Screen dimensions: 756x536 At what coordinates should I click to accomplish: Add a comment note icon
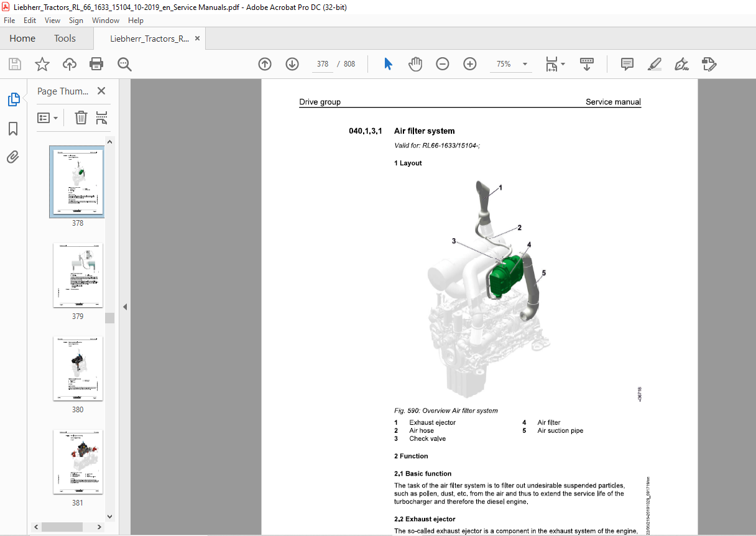(x=627, y=64)
